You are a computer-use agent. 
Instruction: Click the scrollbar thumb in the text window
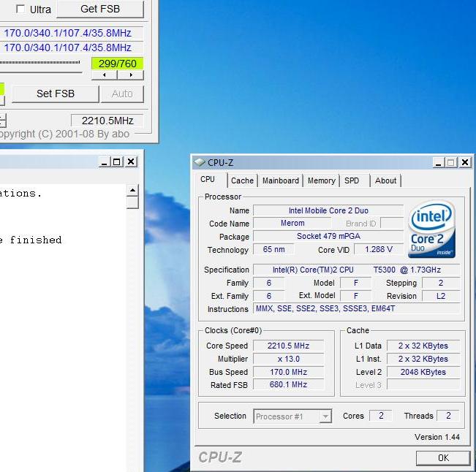(132, 202)
